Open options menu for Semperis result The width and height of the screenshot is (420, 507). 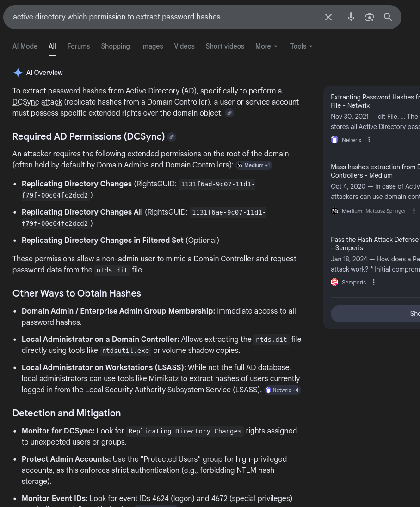pos(373,282)
